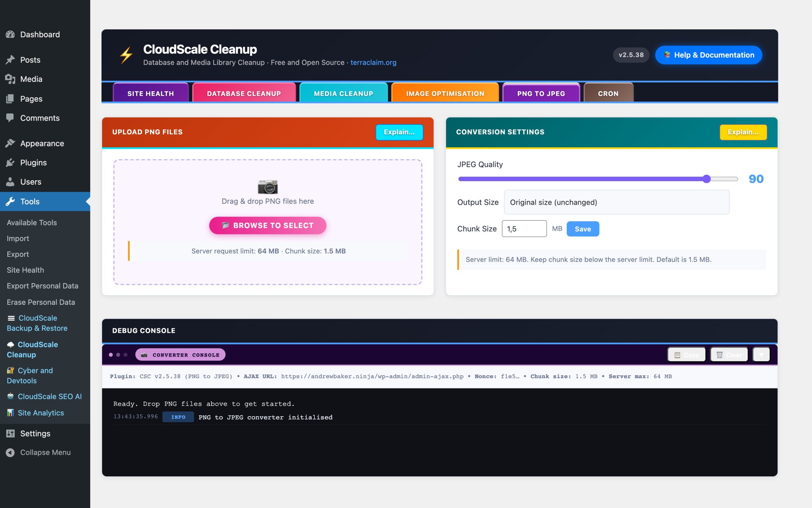Open the Import submenu item
Screen dimensions: 812x508
(18, 238)
